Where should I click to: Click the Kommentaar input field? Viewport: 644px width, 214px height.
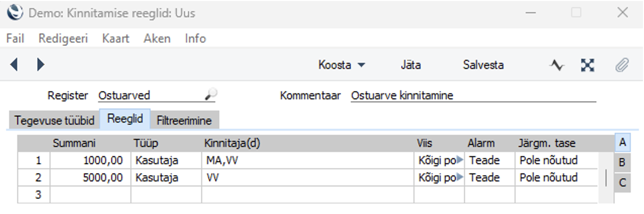tap(473, 95)
